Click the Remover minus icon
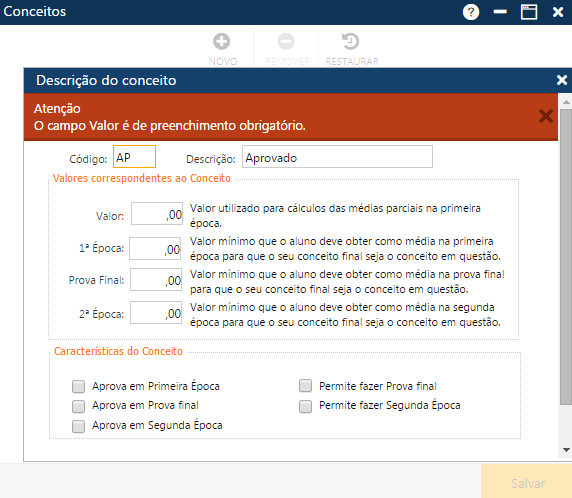The image size is (572, 498). coord(286,41)
